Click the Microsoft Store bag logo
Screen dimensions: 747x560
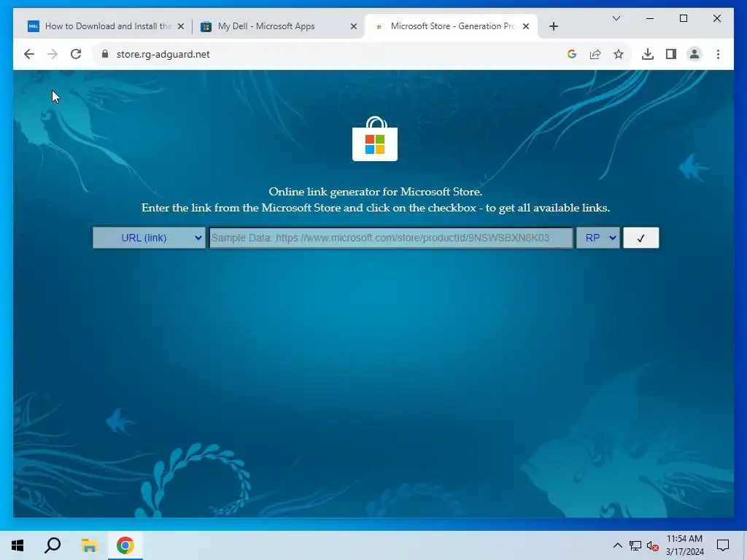point(375,139)
